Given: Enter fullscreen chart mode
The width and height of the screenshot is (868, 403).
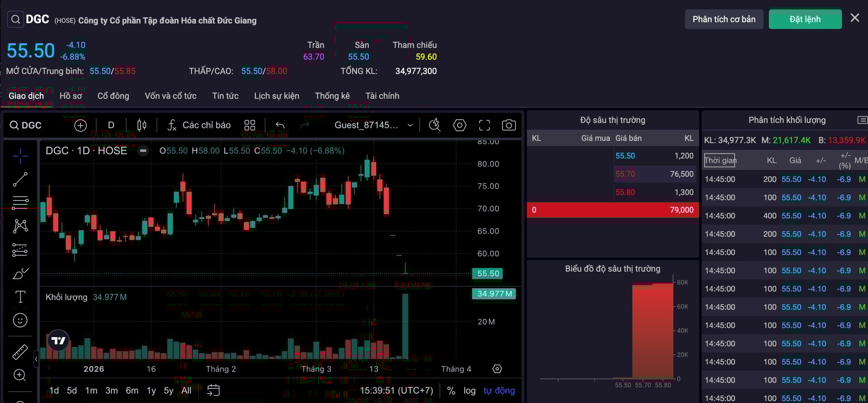Looking at the screenshot, I should (x=484, y=125).
